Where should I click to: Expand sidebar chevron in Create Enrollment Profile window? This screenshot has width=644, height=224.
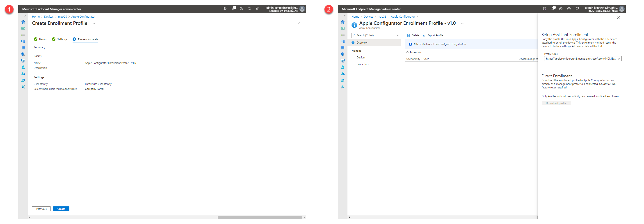[x=25, y=16]
